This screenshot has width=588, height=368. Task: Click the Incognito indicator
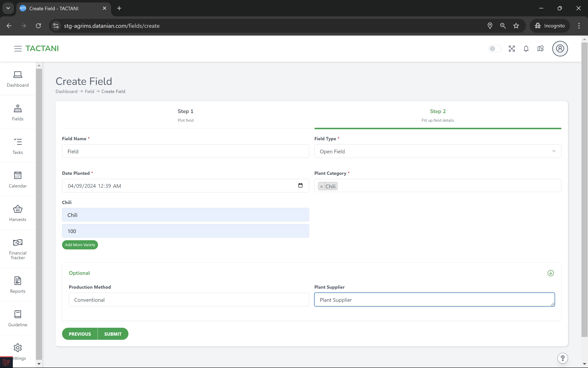click(550, 26)
